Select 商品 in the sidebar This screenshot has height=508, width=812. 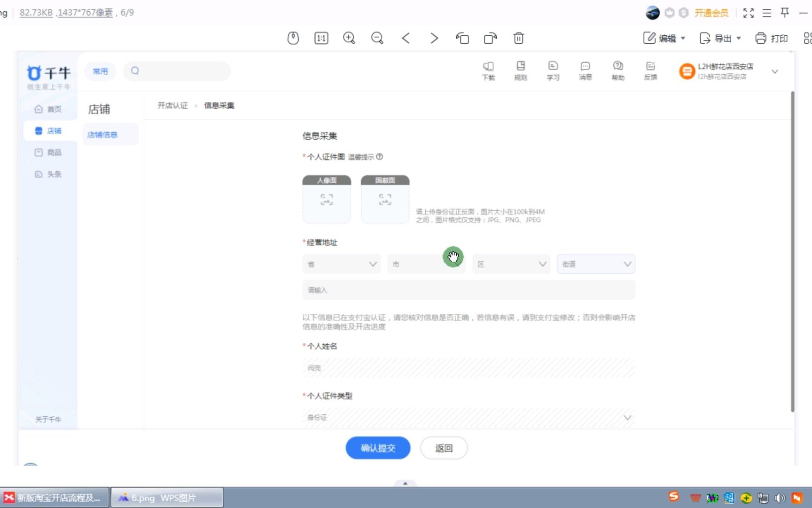point(48,152)
